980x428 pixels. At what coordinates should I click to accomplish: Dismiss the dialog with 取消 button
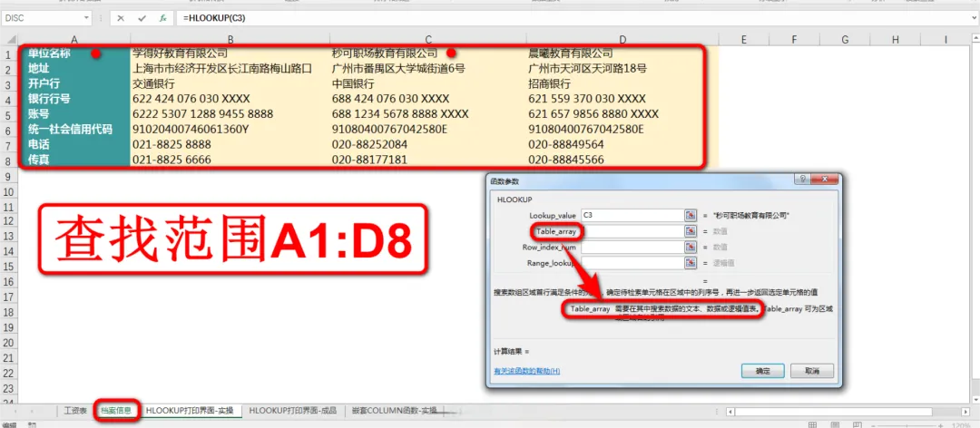pos(812,371)
